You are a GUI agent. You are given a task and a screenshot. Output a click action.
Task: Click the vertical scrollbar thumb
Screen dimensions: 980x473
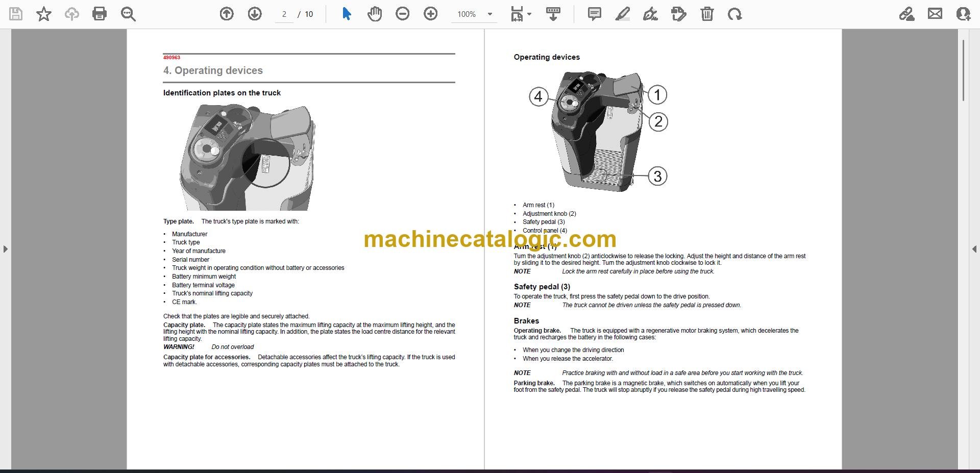click(963, 70)
